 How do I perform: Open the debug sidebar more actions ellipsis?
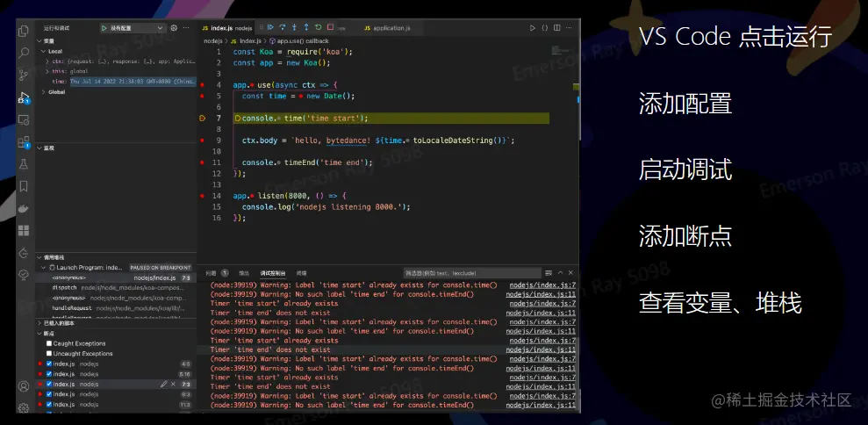pos(186,28)
